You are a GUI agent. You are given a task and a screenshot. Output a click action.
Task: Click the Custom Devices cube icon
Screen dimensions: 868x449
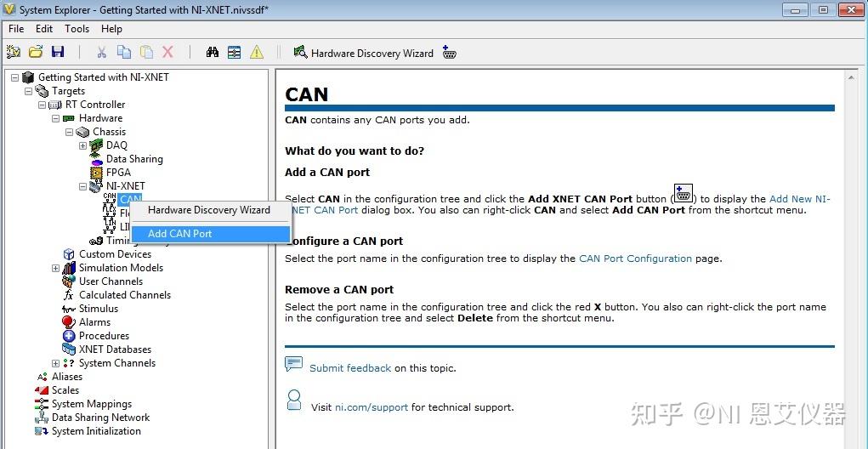[69, 254]
